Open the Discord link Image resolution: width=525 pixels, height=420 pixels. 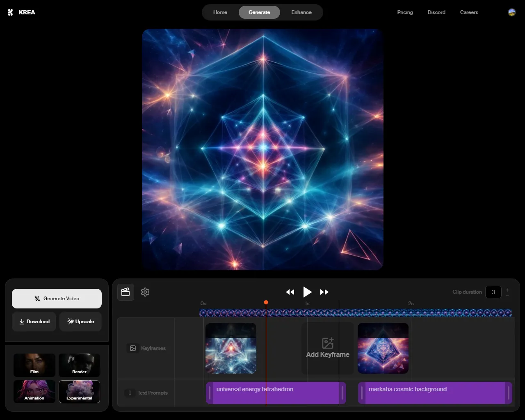[x=436, y=12]
